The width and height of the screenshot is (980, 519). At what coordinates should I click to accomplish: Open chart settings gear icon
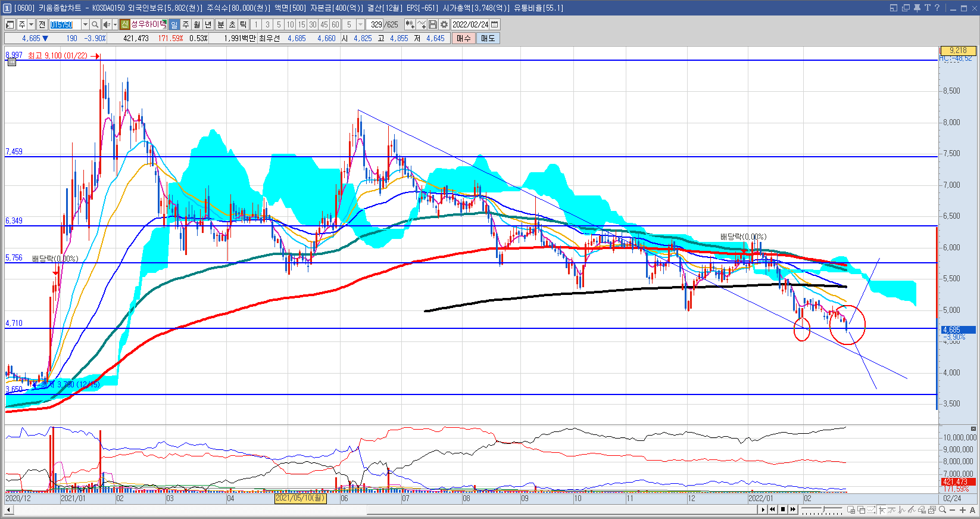(x=444, y=24)
